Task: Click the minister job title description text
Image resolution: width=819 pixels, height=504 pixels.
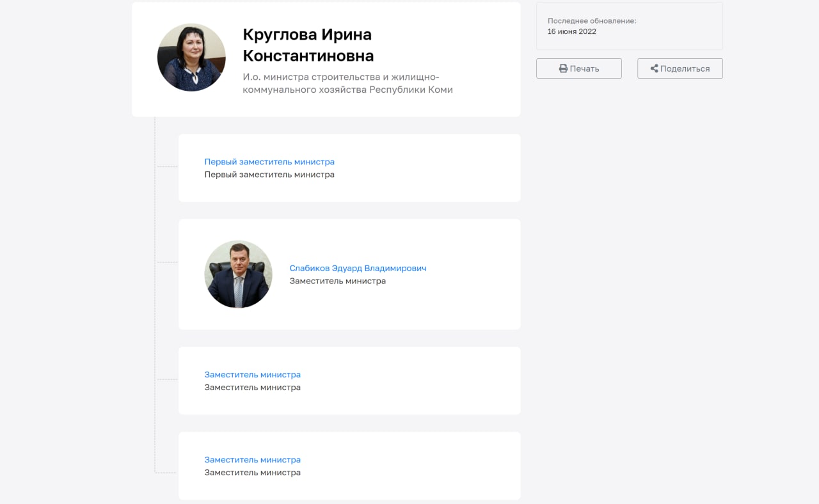Action: click(347, 83)
